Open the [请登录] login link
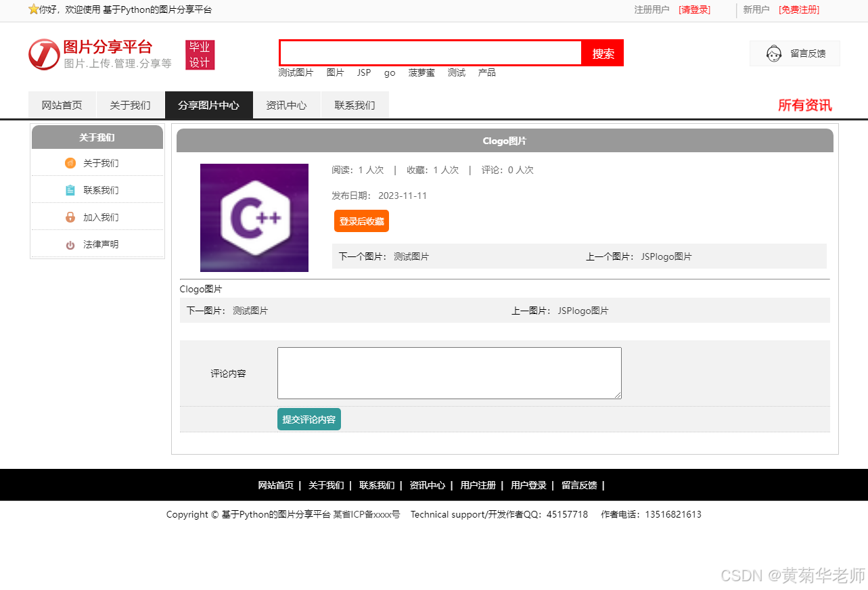Screen dimensions: 868x590 coord(694,9)
